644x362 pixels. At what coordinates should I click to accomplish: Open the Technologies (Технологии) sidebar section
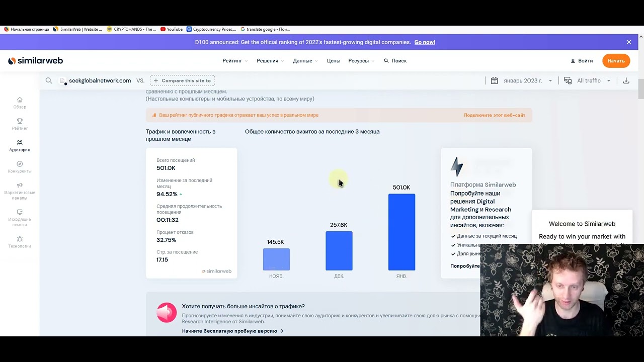pos(20,242)
